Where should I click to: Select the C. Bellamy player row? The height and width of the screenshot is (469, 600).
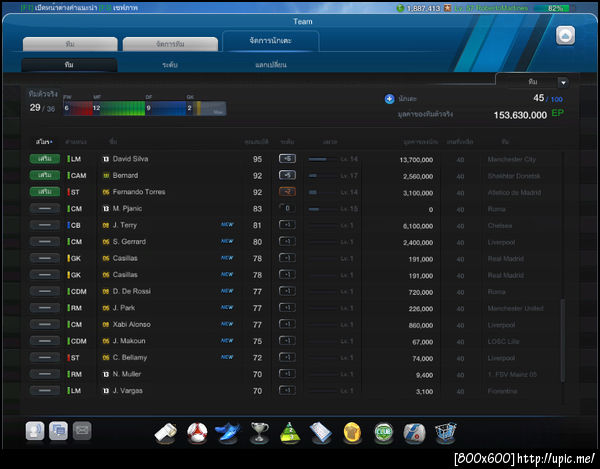pos(295,357)
